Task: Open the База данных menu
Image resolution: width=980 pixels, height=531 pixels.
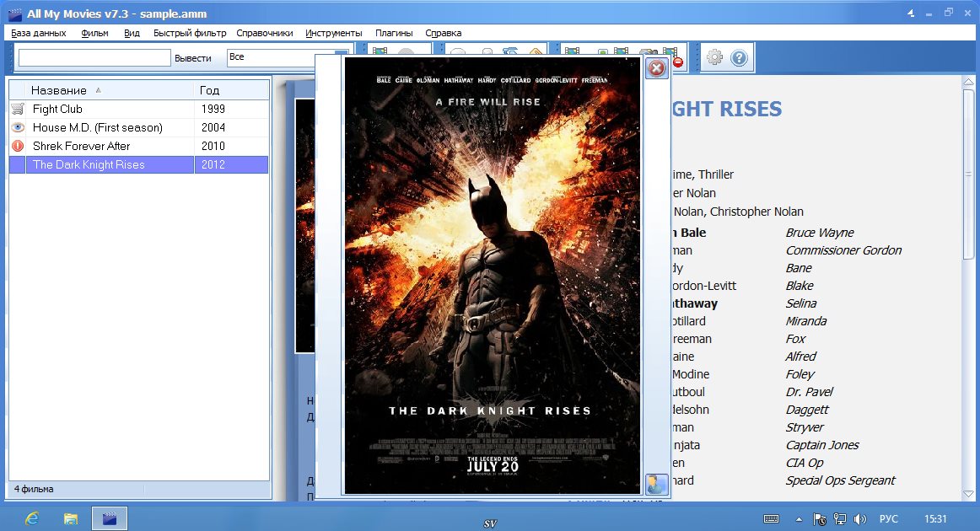Action: tap(39, 33)
